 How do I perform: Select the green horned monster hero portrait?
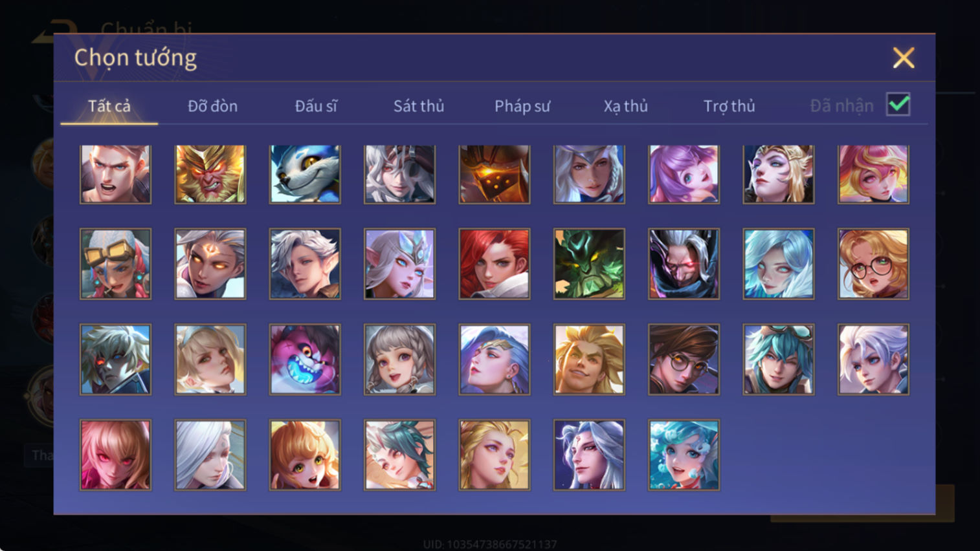tap(589, 263)
